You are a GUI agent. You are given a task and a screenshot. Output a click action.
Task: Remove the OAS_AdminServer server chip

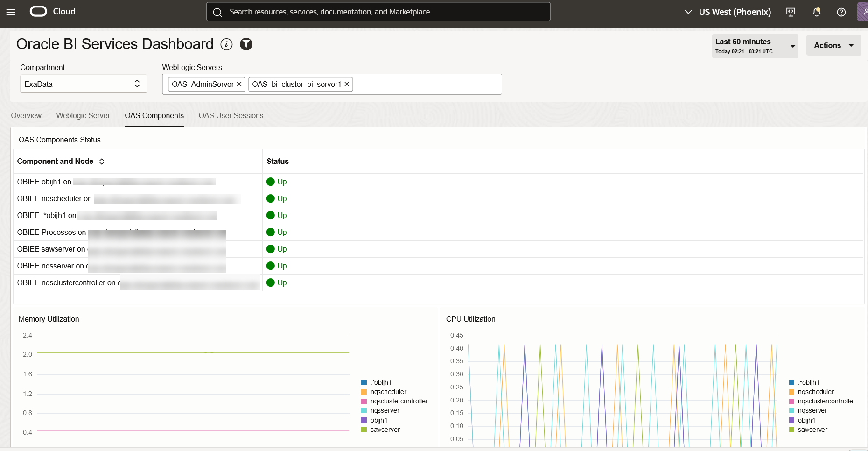[239, 84]
